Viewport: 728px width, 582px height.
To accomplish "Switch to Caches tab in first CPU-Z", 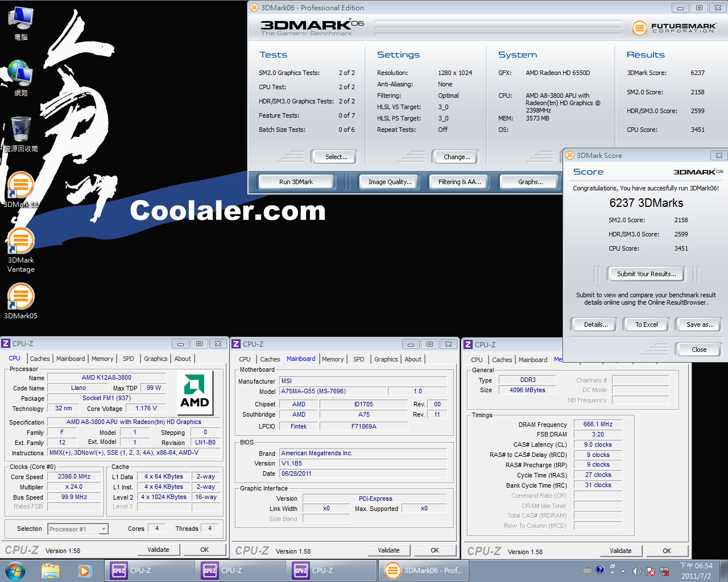I will 40,359.
